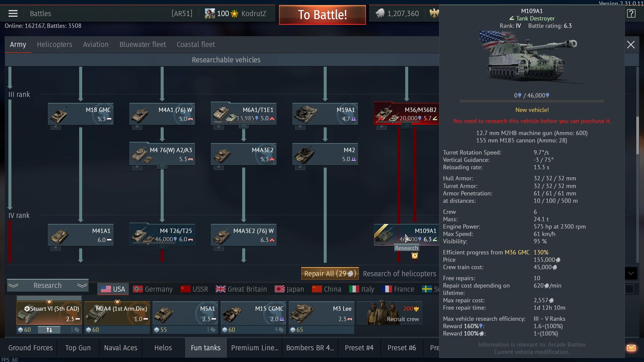Image resolution: width=644 pixels, height=362 pixels.
Task: Switch to the Aviation tab
Action: click(x=96, y=45)
